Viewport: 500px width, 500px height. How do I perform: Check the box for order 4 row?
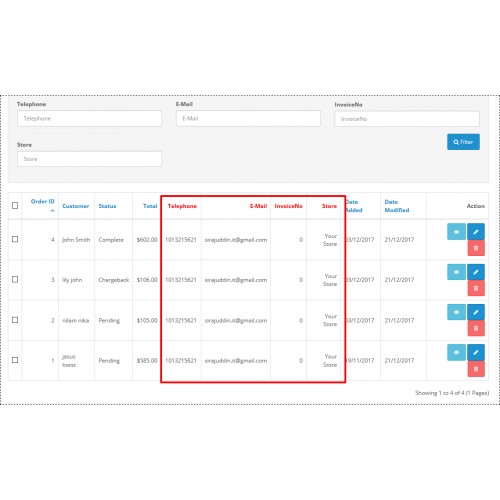coord(15,239)
